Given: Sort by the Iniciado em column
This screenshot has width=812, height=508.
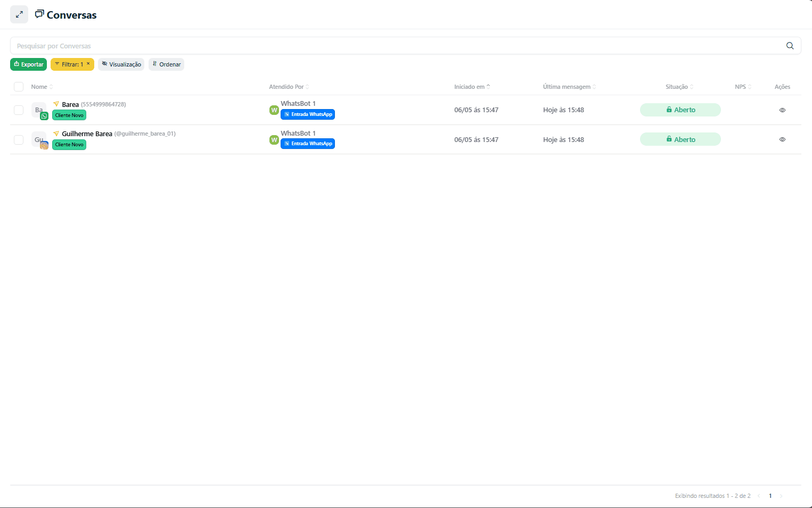Looking at the screenshot, I should pos(472,87).
